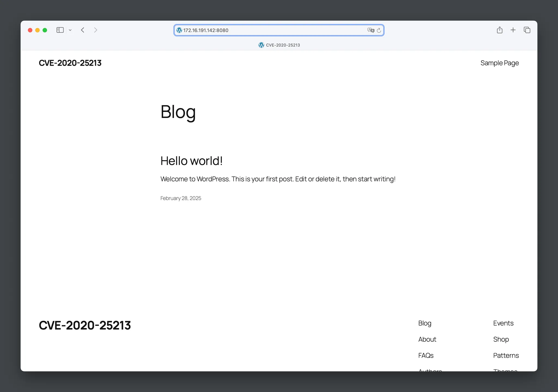Image resolution: width=558 pixels, height=392 pixels.
Task: Reload the page with the refresh icon
Action: click(x=379, y=30)
